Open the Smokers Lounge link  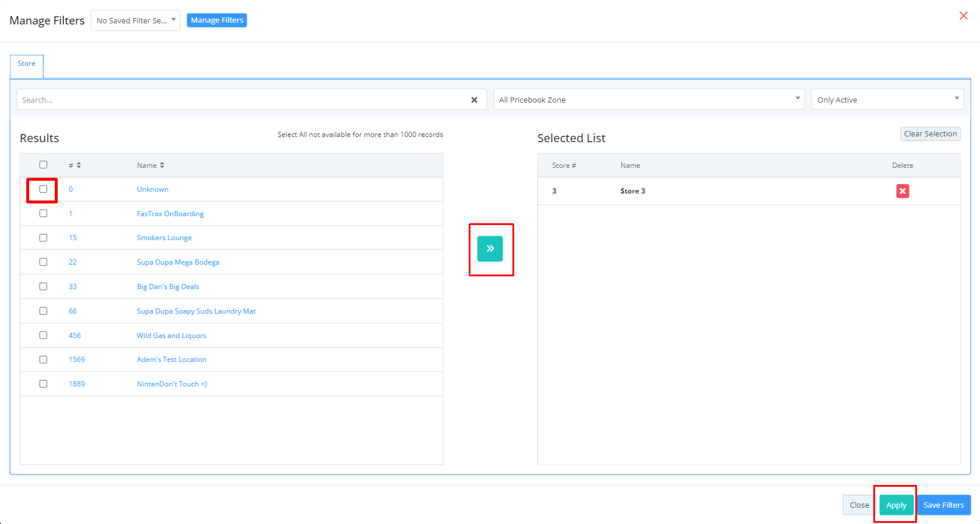[164, 238]
